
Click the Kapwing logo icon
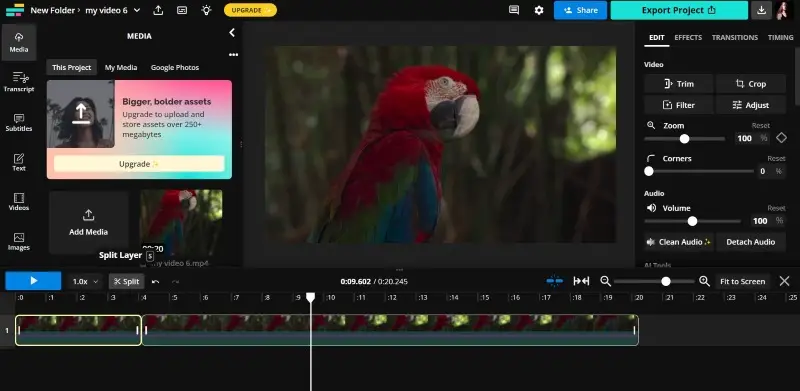point(15,10)
